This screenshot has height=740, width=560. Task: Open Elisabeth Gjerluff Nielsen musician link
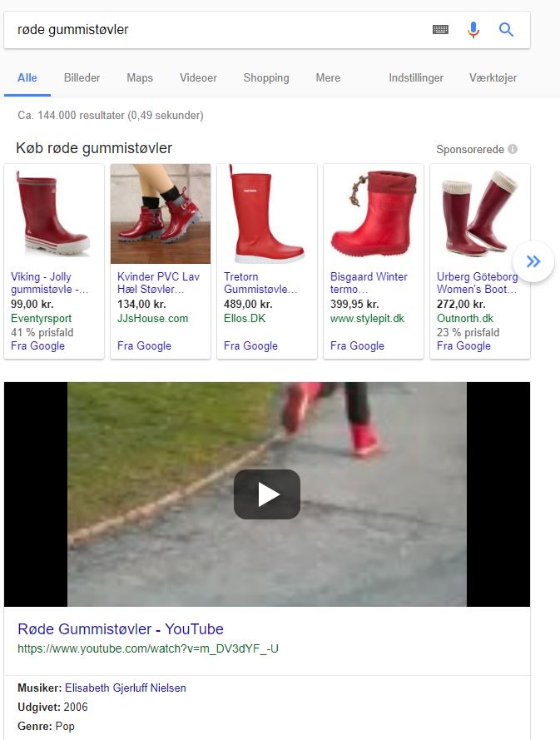[126, 688]
